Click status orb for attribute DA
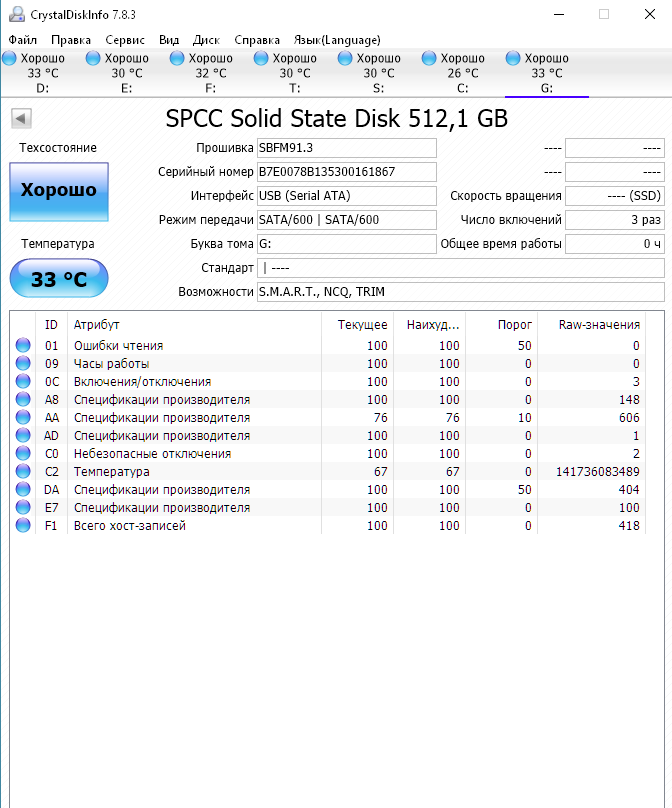This screenshot has width=672, height=808. [23, 490]
